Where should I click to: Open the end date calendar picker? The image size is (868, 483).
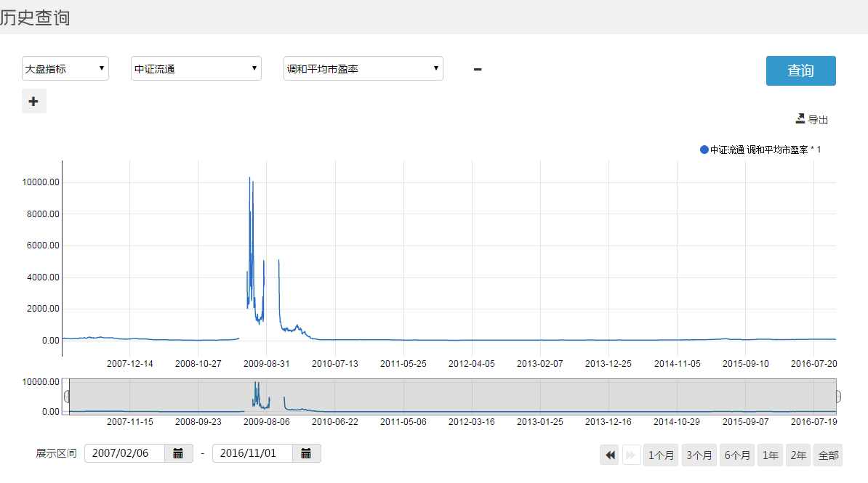pos(306,453)
